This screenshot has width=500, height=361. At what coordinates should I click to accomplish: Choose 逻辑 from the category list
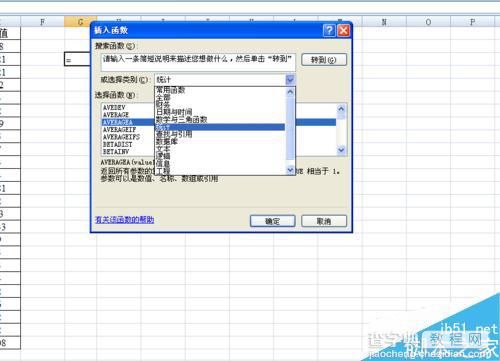[x=220, y=156]
